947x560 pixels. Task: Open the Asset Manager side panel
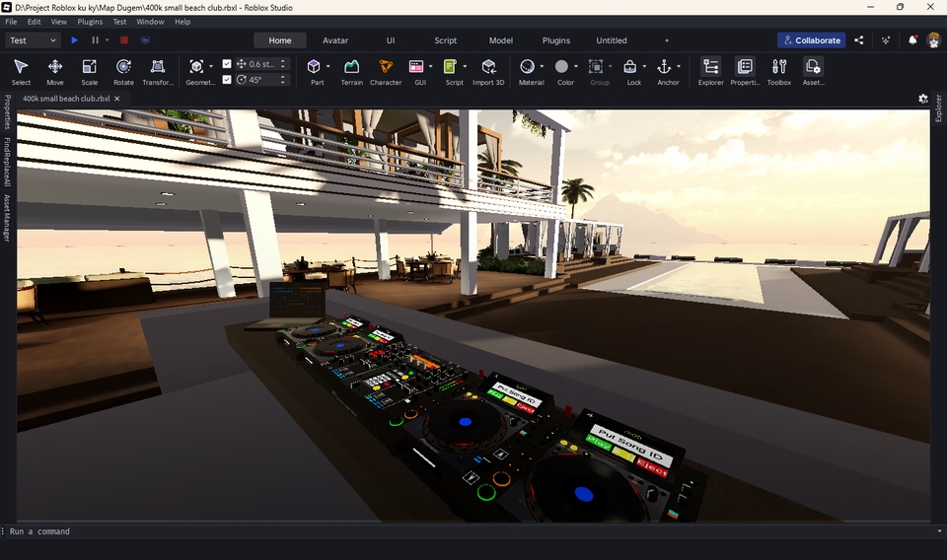(6, 217)
